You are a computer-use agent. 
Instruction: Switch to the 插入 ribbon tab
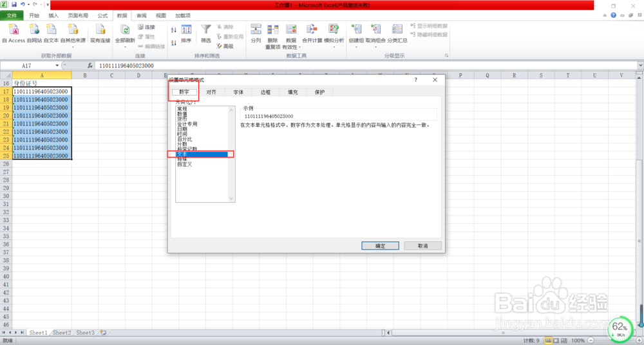coord(54,15)
